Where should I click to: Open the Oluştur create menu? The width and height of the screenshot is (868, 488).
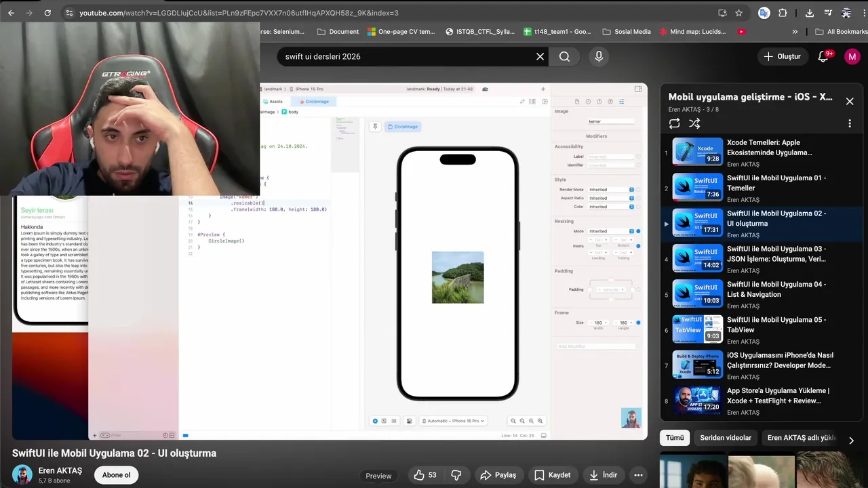coord(782,56)
